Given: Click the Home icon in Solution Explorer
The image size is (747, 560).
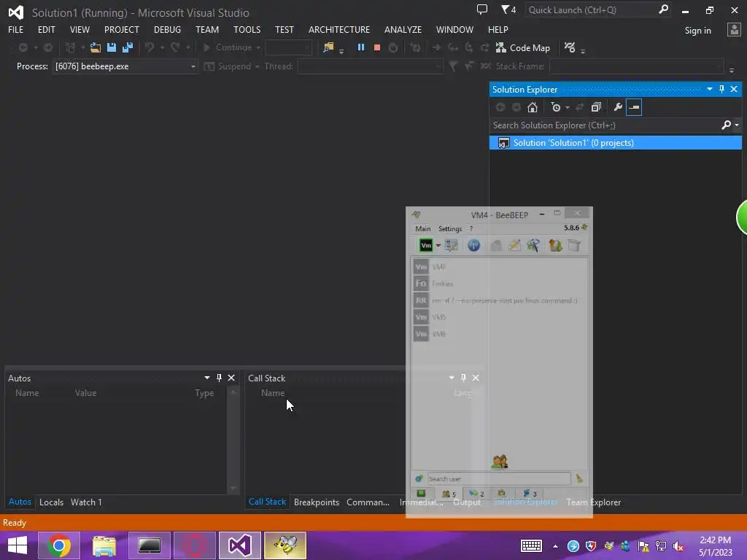Looking at the screenshot, I should 532,107.
